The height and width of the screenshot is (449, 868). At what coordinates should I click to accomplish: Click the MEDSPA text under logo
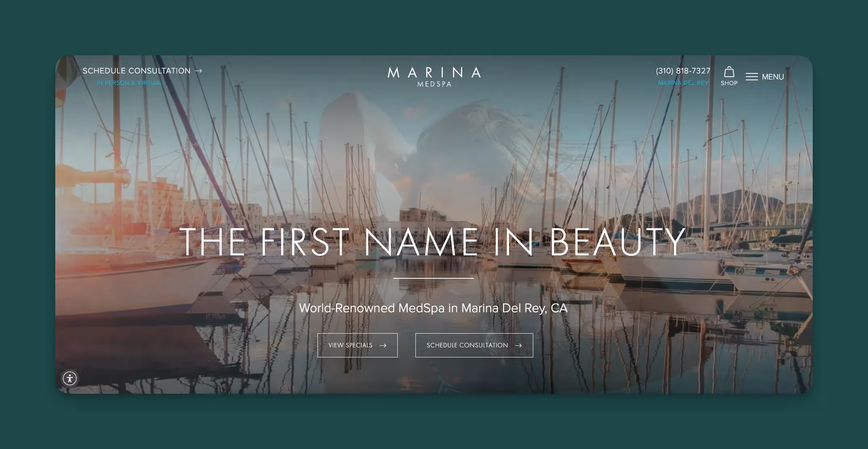[434, 84]
